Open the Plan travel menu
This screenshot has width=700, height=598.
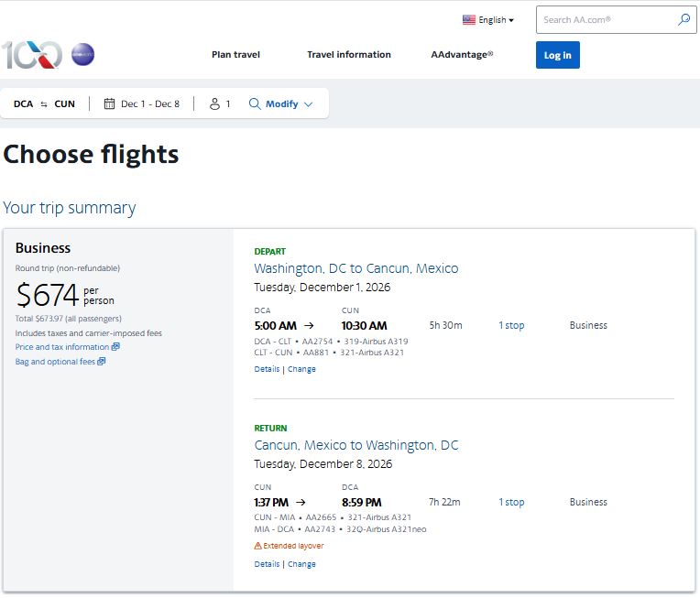click(x=235, y=54)
